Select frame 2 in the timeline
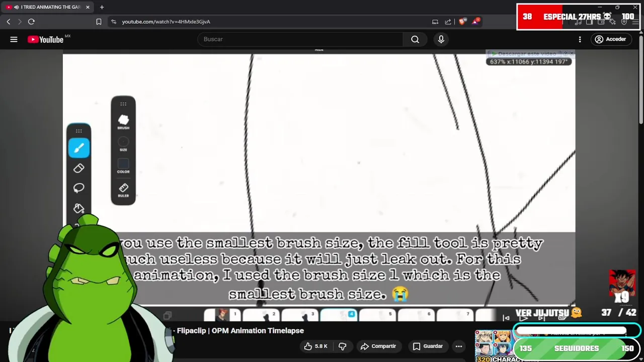Viewport: 644px width, 362px height. [261, 315]
